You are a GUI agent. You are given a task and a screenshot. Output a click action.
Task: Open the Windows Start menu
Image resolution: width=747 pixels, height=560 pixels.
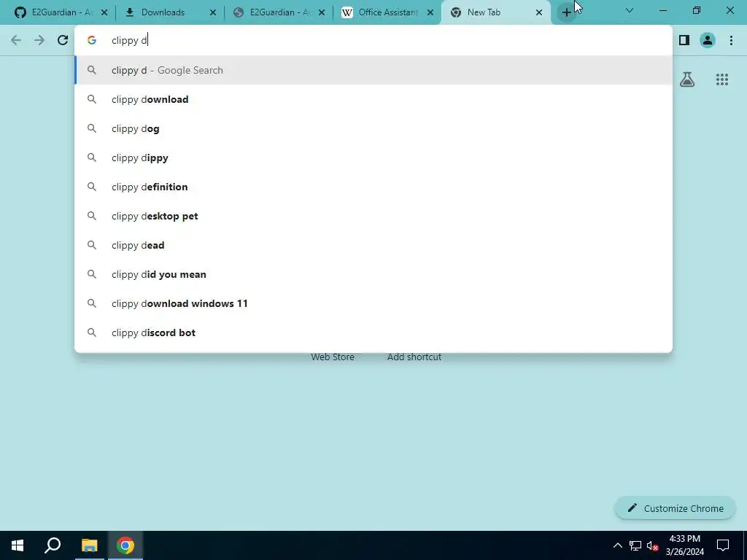point(18,545)
